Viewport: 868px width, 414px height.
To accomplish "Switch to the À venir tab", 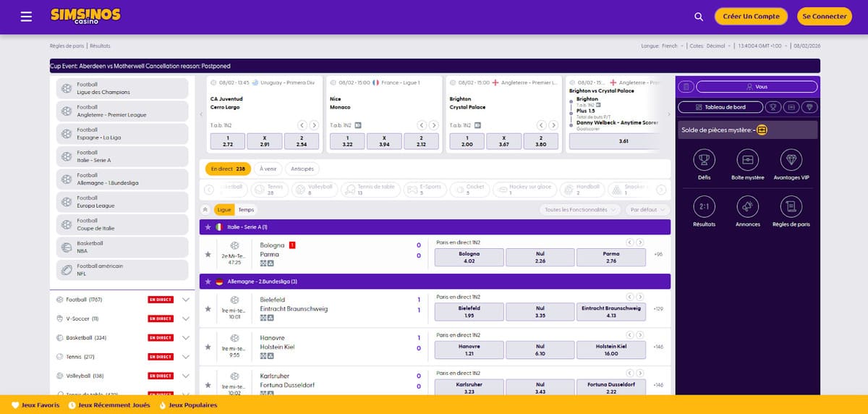I will point(268,169).
